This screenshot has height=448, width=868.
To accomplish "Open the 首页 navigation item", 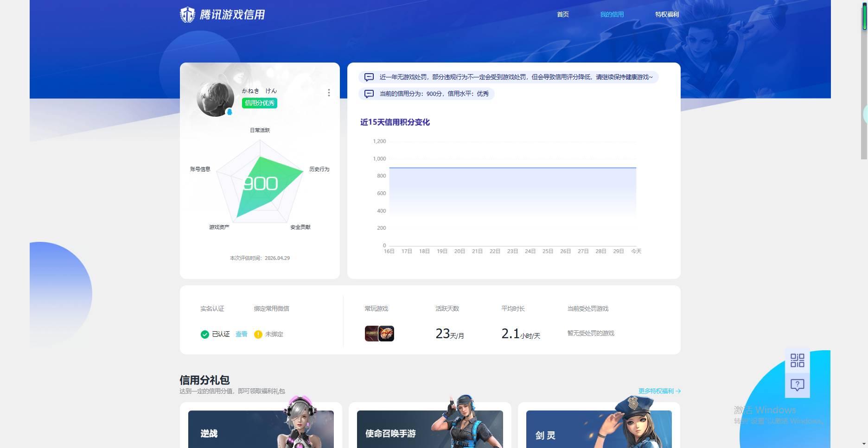I will point(563,14).
